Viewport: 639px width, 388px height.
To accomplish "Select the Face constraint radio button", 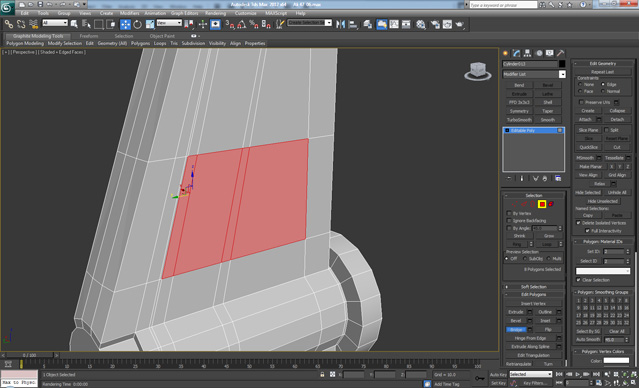I will 580,91.
